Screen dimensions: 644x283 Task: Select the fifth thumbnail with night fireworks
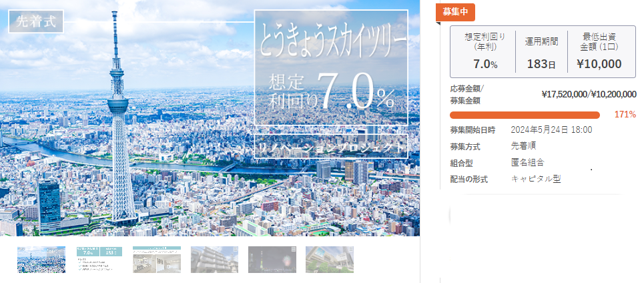click(272, 260)
